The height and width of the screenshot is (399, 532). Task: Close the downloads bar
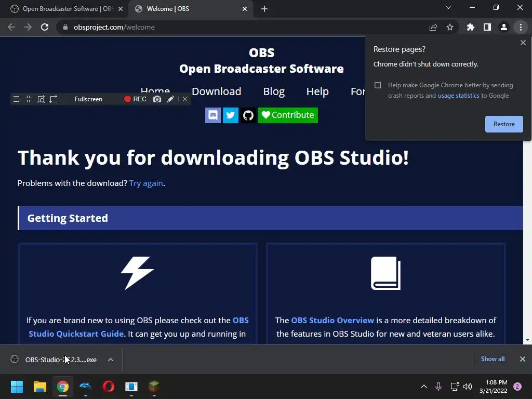pyautogui.click(x=523, y=359)
